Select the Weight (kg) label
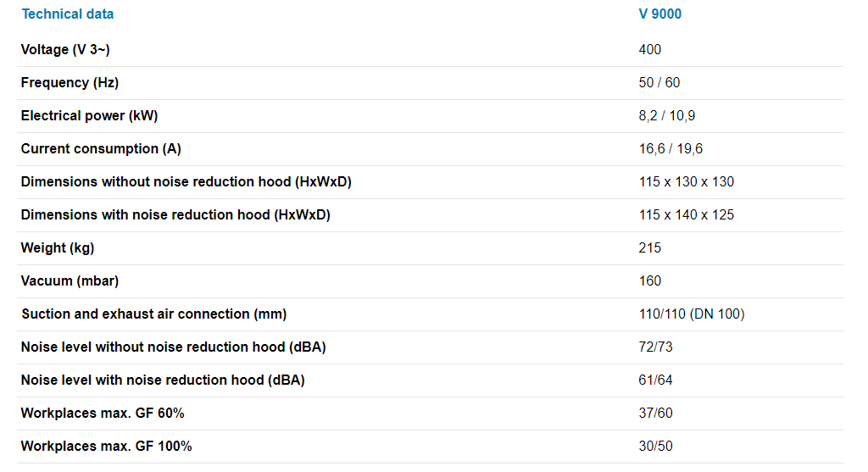This screenshot has width=868, height=472. (58, 247)
